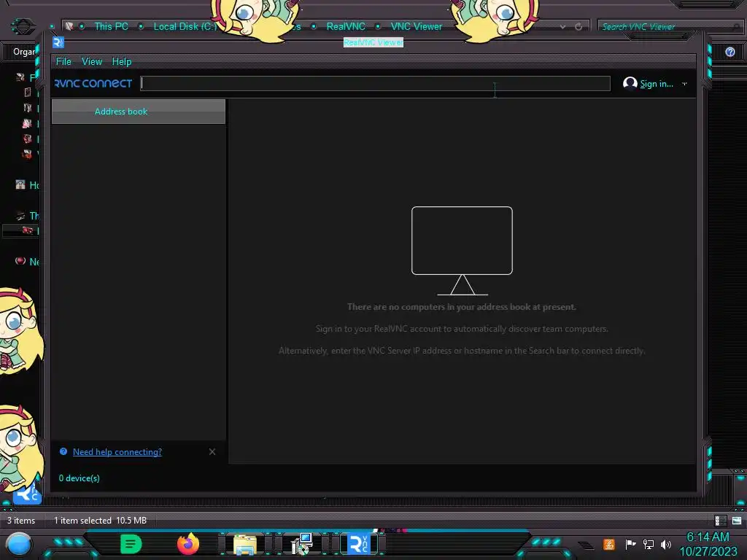Switch Explorer to large icons view
The width and height of the screenshot is (747, 560).
click(x=737, y=521)
